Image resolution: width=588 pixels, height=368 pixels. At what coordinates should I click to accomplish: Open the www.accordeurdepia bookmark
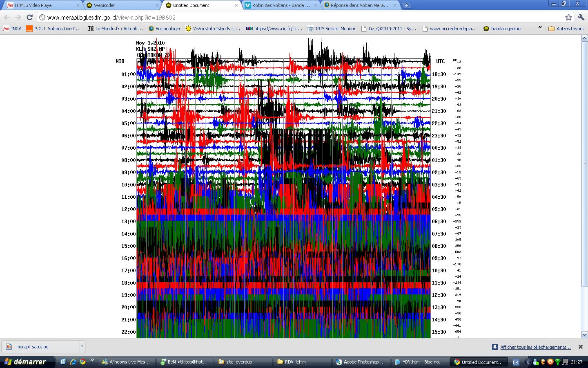pos(450,29)
